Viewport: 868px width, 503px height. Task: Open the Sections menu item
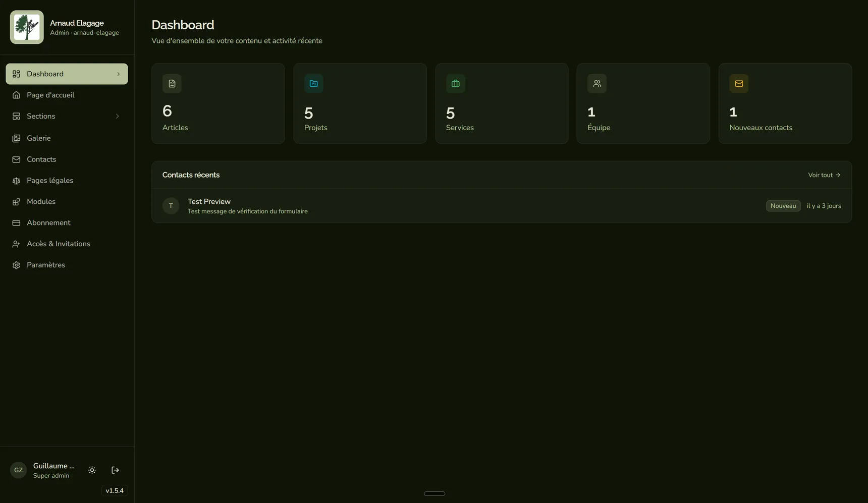tap(67, 116)
